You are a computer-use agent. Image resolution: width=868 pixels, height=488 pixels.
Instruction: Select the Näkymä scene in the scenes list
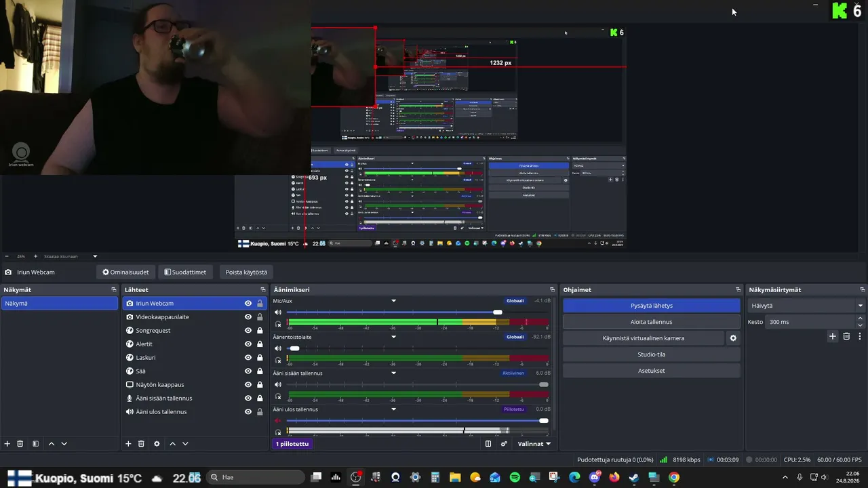(60, 304)
